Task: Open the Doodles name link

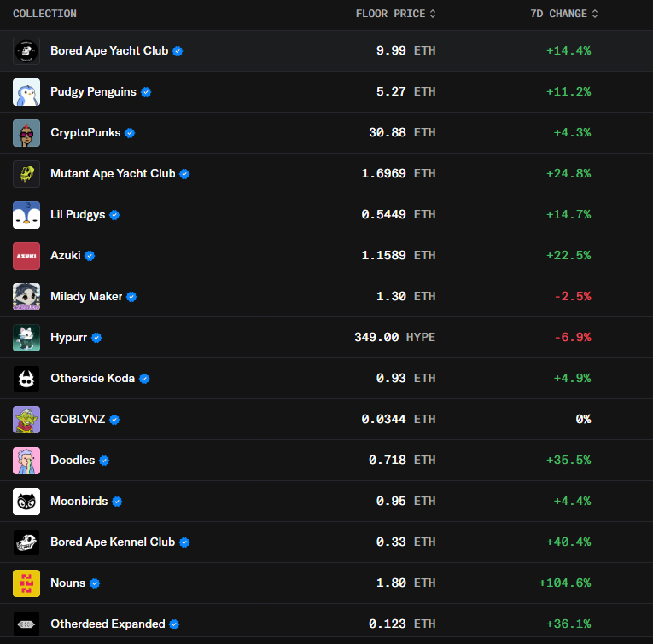Action: [x=73, y=460]
